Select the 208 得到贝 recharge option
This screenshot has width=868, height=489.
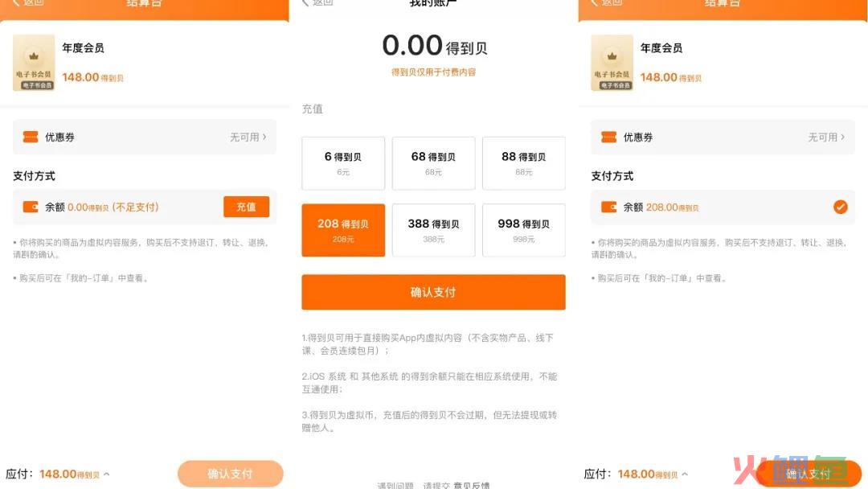point(343,230)
